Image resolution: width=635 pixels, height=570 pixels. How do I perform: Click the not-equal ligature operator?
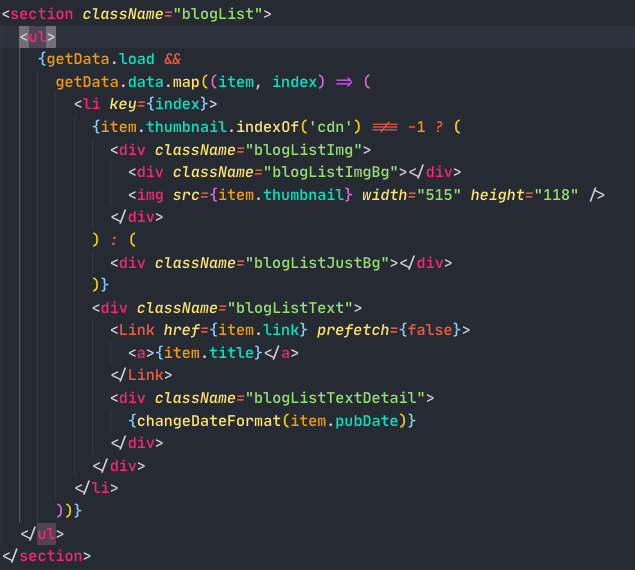pyautogui.click(x=385, y=127)
